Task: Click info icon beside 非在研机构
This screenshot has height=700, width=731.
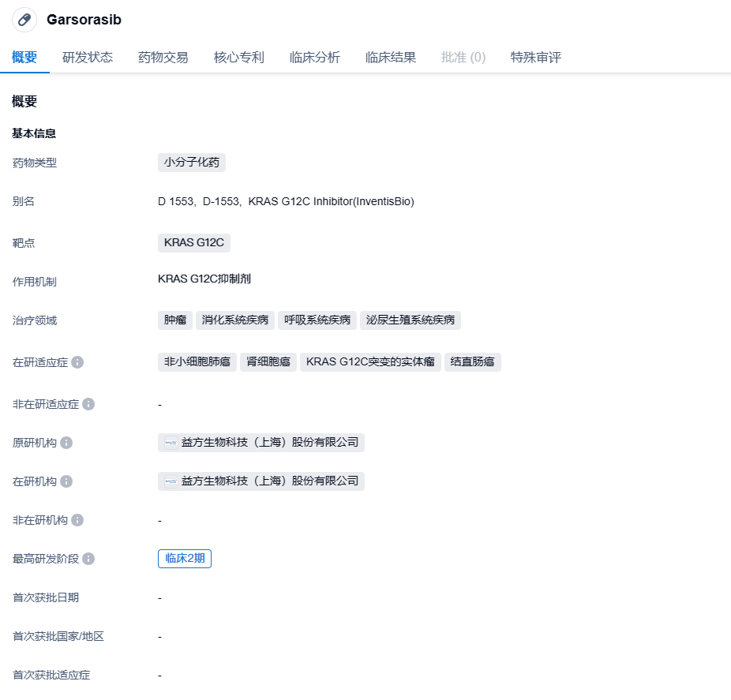Action: (x=77, y=520)
